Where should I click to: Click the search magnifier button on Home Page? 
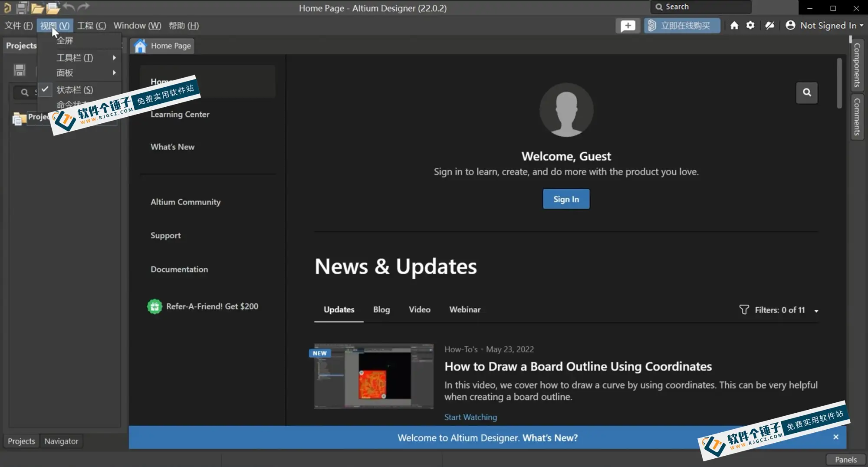(x=807, y=92)
